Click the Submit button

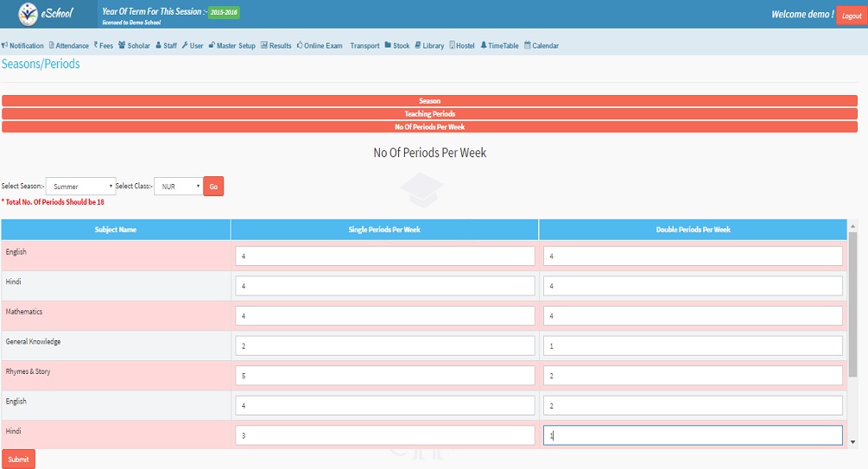pos(18,459)
